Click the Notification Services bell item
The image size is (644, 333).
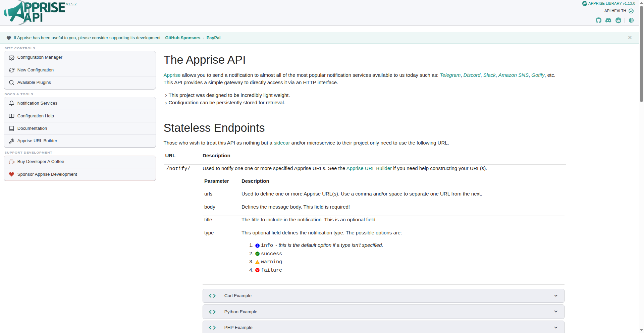[80, 103]
